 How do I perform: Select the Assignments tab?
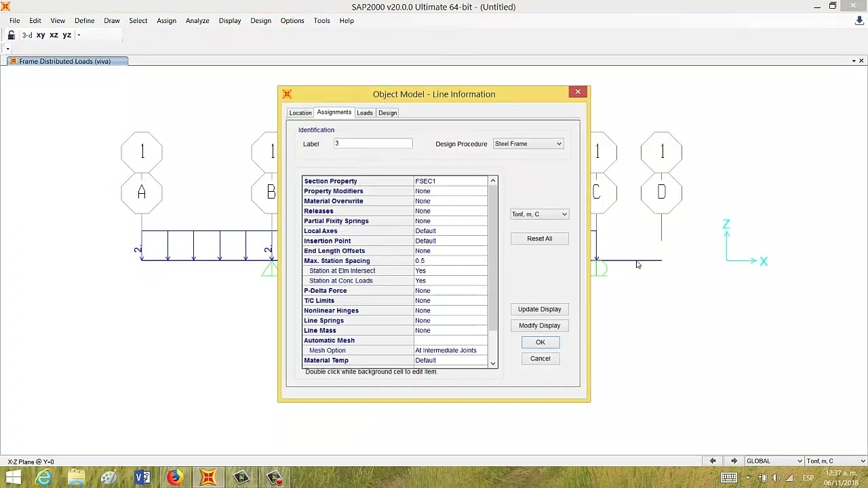[334, 112]
